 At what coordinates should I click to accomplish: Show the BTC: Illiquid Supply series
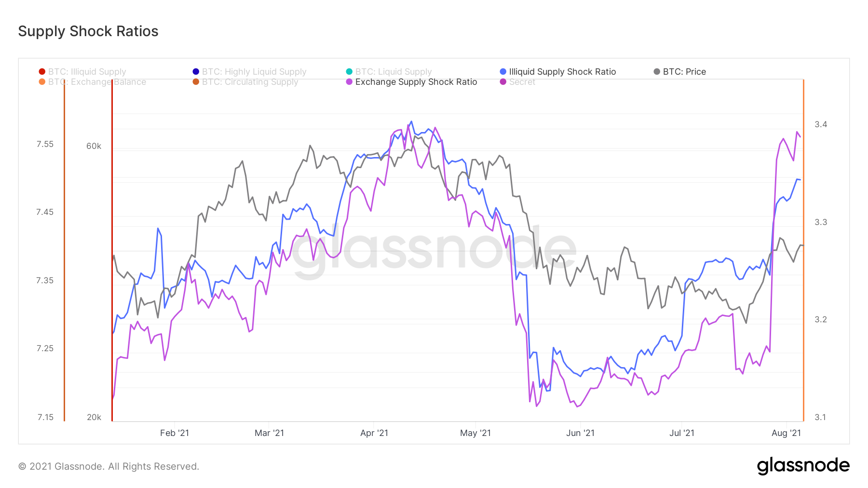pos(87,72)
